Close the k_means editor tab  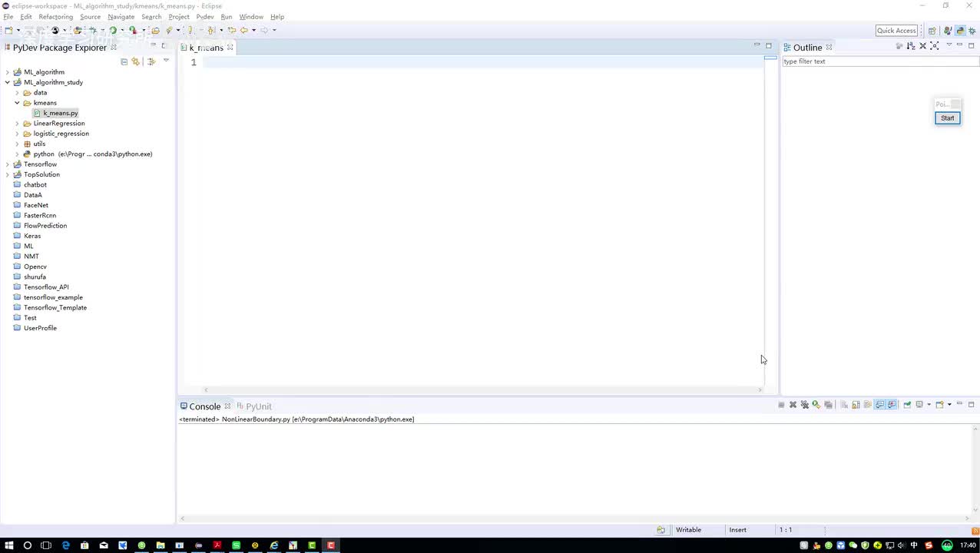point(230,48)
